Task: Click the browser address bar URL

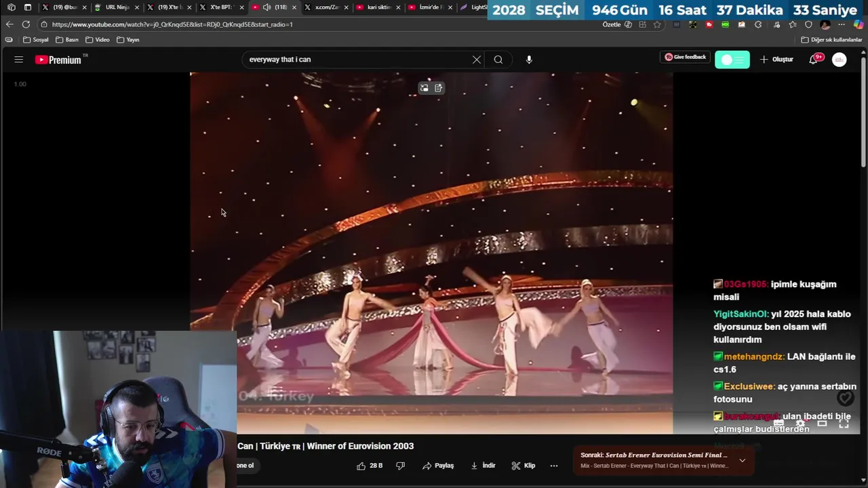Action: [x=172, y=24]
